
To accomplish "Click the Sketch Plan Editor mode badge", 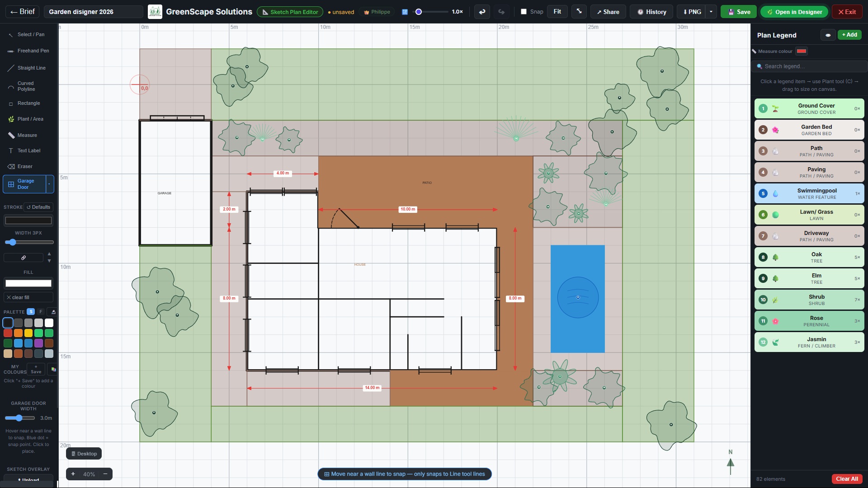I will [x=290, y=12].
